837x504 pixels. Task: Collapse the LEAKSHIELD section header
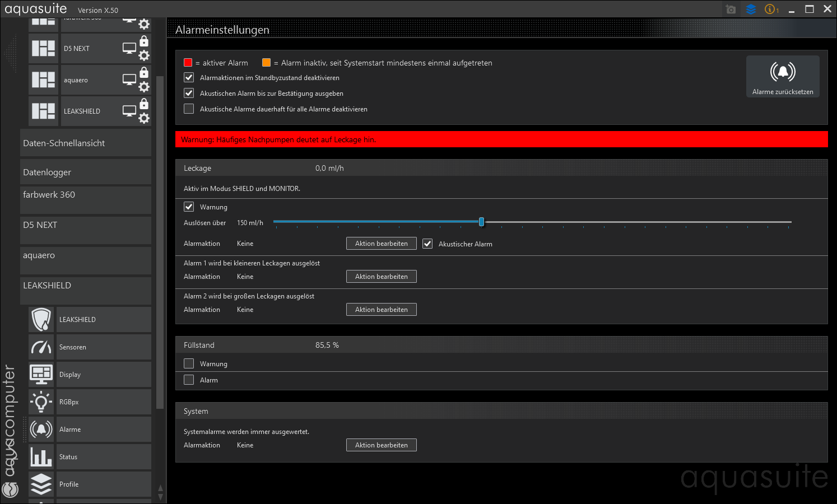pos(85,286)
